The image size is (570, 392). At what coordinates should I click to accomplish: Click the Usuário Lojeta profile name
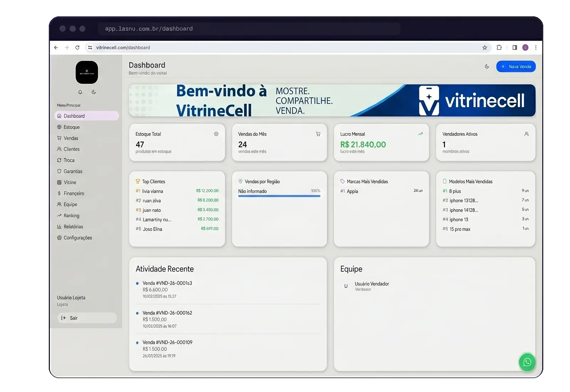point(71,298)
